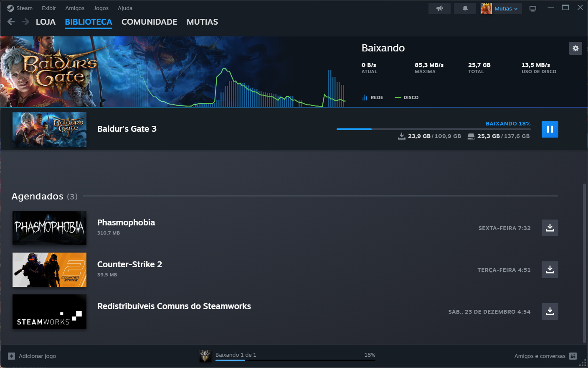The height and width of the screenshot is (368, 588).
Task: Click the Counter-Strike 2 thumbnail
Action: pos(49,270)
